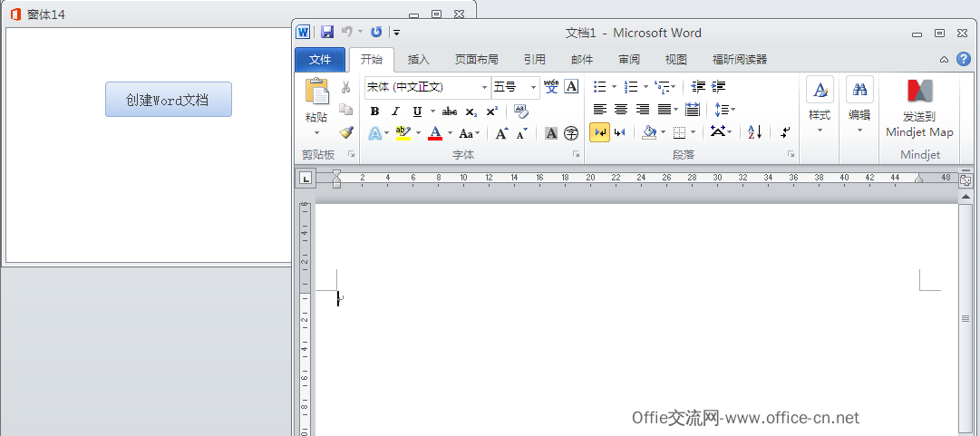Click the tab selector at ruler corner
The height and width of the screenshot is (436, 980).
[x=306, y=179]
